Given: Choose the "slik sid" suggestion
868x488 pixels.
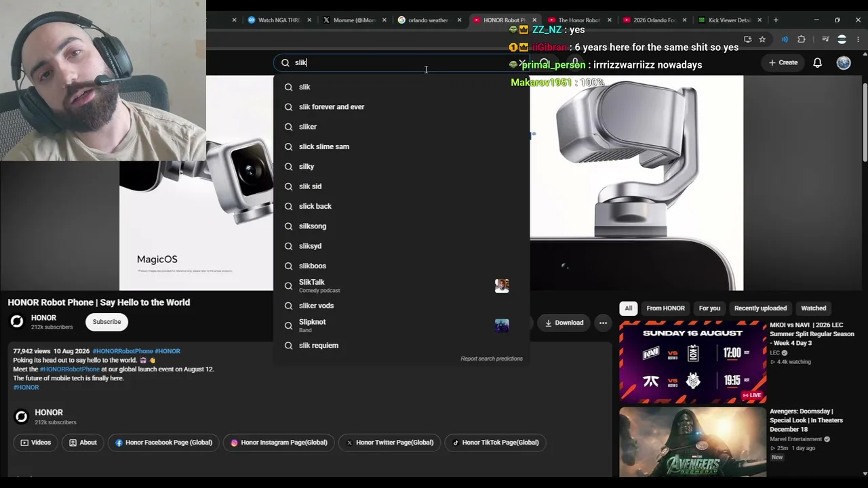Looking at the screenshot, I should [x=401, y=186].
